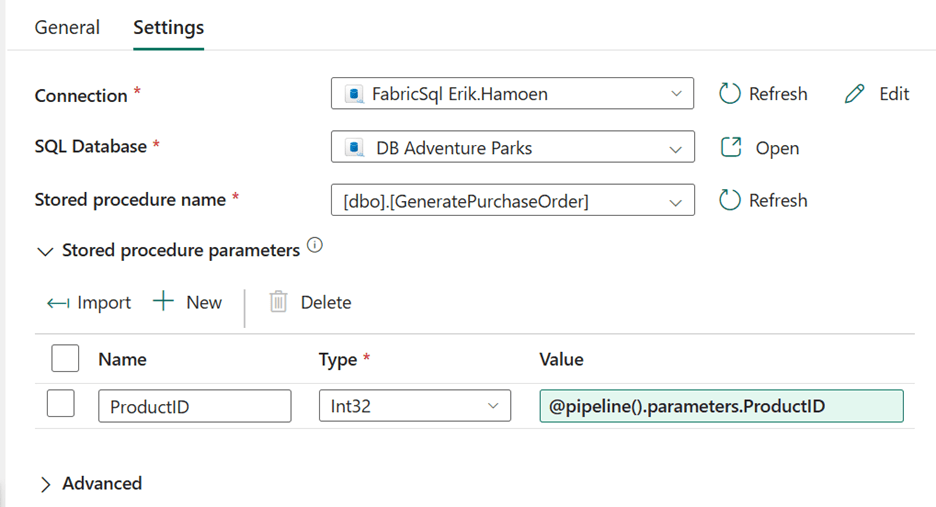This screenshot has width=936, height=507.
Task: Click the Import arrow icon
Action: click(x=58, y=303)
